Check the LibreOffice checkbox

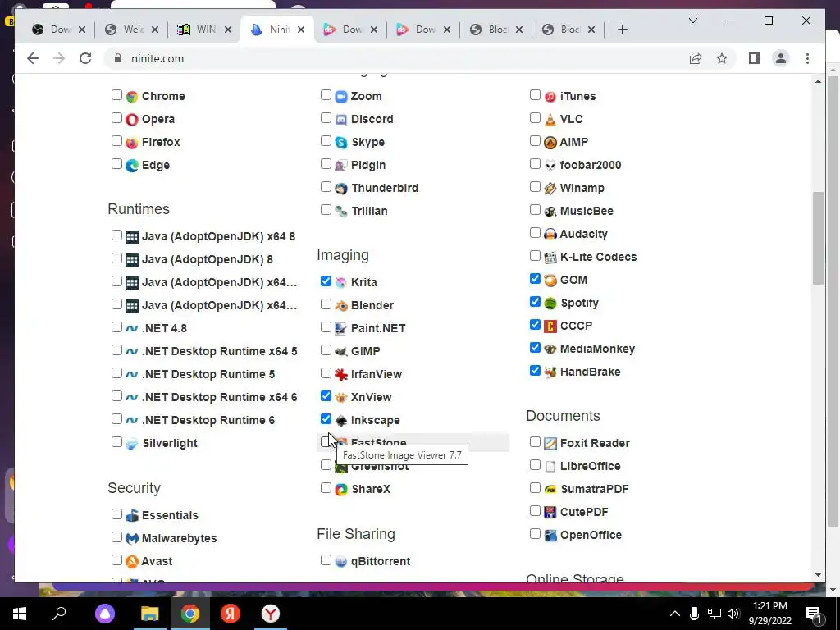point(535,465)
